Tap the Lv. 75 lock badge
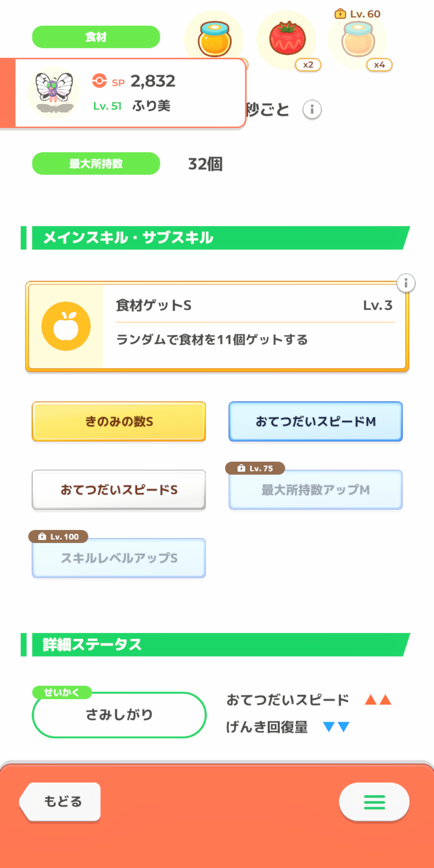Screen dimensions: 434x868 (x=256, y=468)
